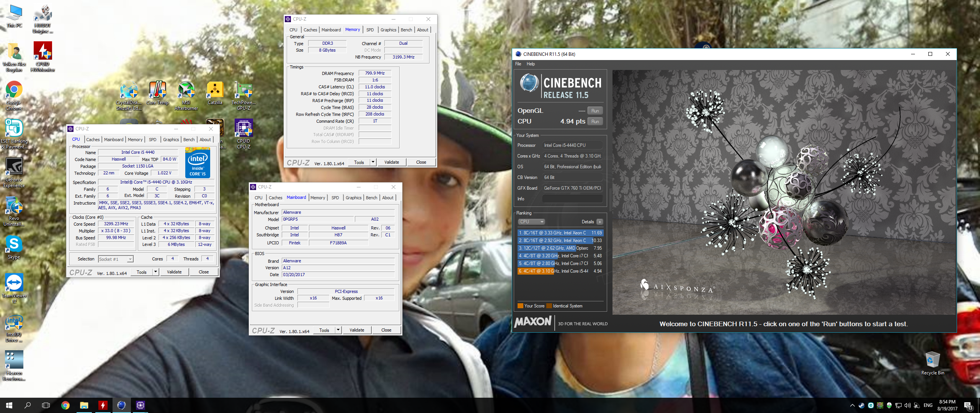Launch the Catzilla benchmark shortcut
This screenshot has height=413, width=980.
tap(215, 94)
